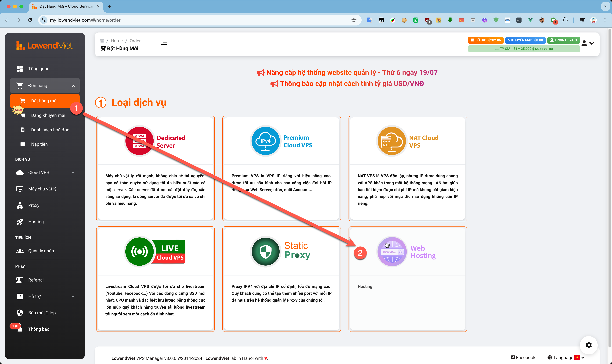
Task: Toggle the hamburger sidebar menu icon
Action: [x=164, y=44]
